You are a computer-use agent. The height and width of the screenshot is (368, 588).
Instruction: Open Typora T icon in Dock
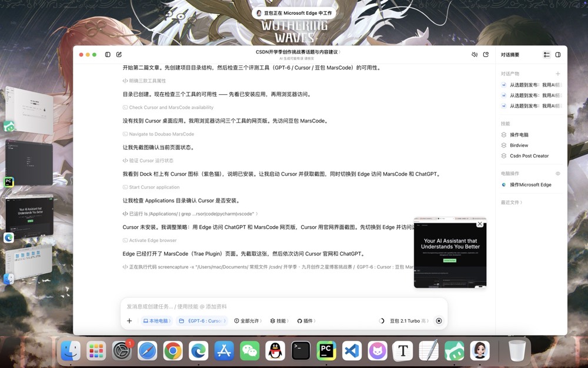(x=403, y=351)
